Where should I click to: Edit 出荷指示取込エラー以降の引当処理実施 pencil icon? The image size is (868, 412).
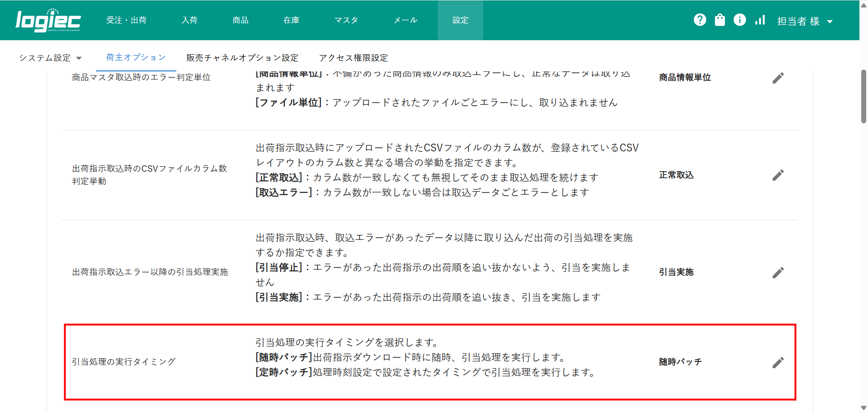[778, 272]
